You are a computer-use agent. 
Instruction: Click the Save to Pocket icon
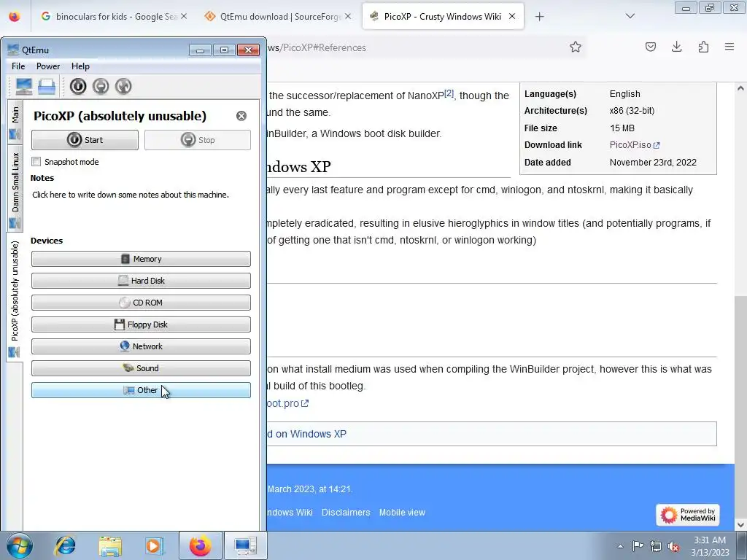coord(651,47)
